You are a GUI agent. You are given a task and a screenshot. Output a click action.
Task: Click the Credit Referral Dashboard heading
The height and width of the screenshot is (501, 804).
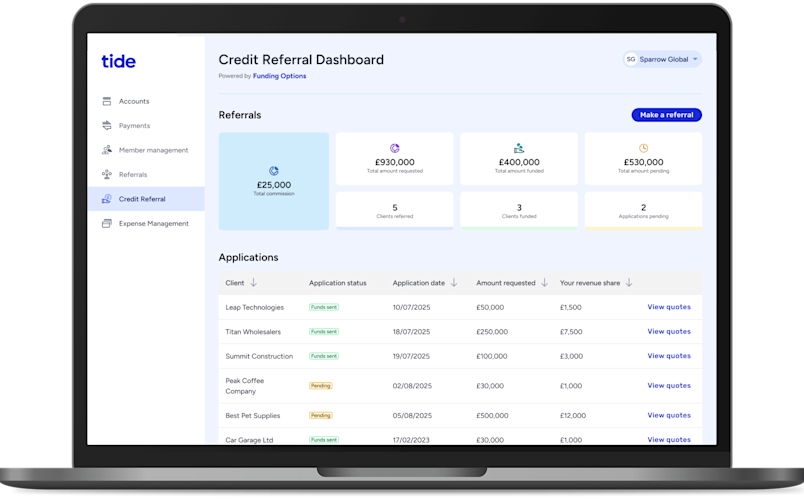(x=301, y=59)
